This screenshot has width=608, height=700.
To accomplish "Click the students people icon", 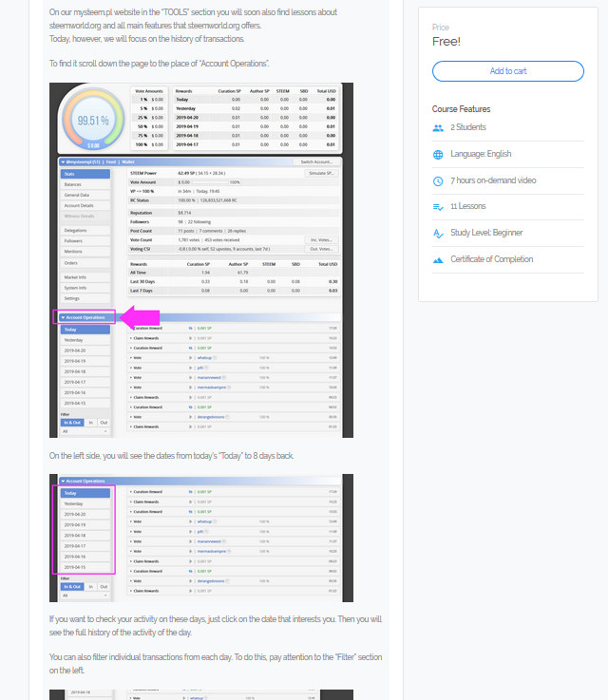I will point(438,127).
